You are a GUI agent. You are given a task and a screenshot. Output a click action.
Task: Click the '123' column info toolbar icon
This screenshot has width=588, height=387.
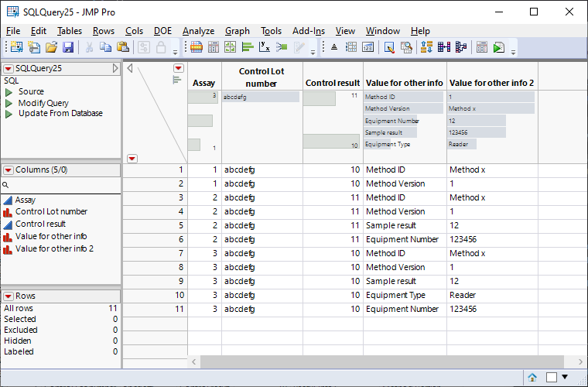coord(367,47)
